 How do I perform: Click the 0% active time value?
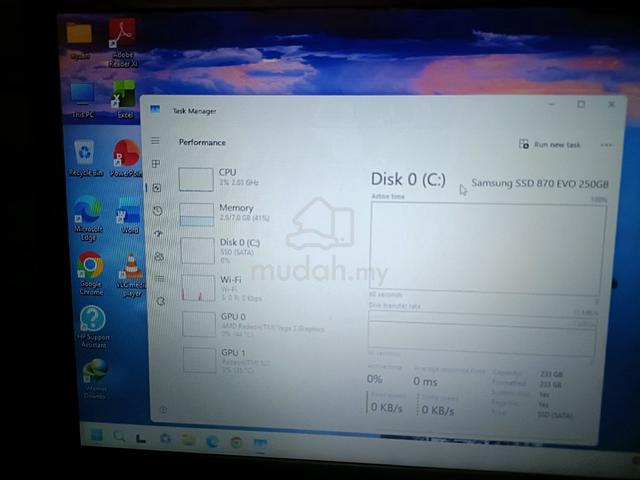tap(374, 379)
